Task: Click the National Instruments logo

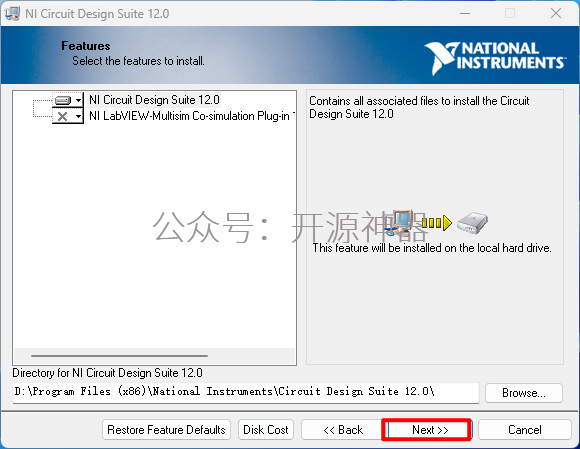Action: (x=495, y=58)
